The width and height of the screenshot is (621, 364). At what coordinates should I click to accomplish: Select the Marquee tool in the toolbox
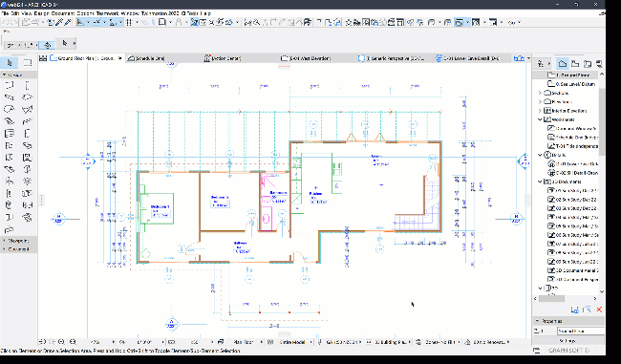28,63
